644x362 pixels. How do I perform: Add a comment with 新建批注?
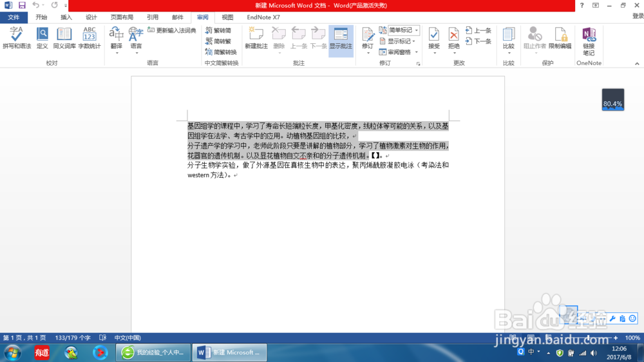pos(256,38)
